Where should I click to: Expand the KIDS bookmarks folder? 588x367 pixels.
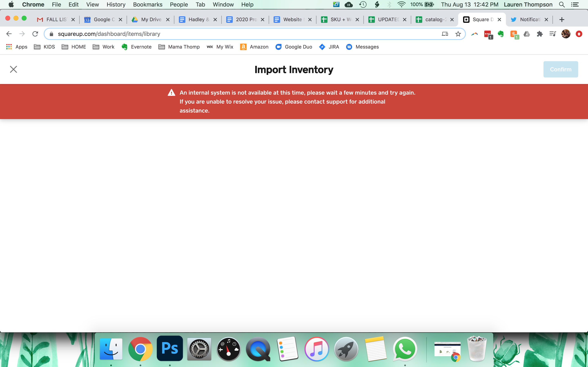click(x=45, y=47)
